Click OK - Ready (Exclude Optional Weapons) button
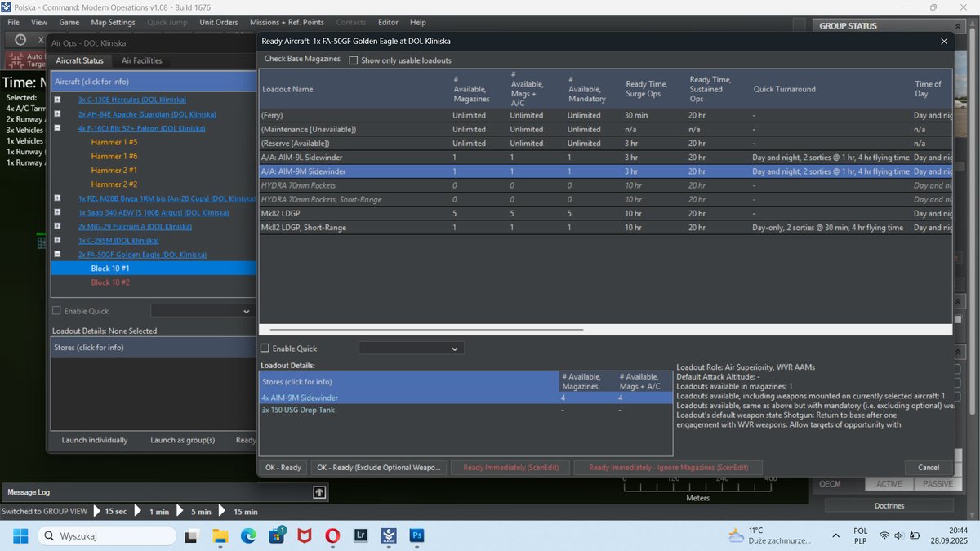The image size is (980, 551). (378, 468)
